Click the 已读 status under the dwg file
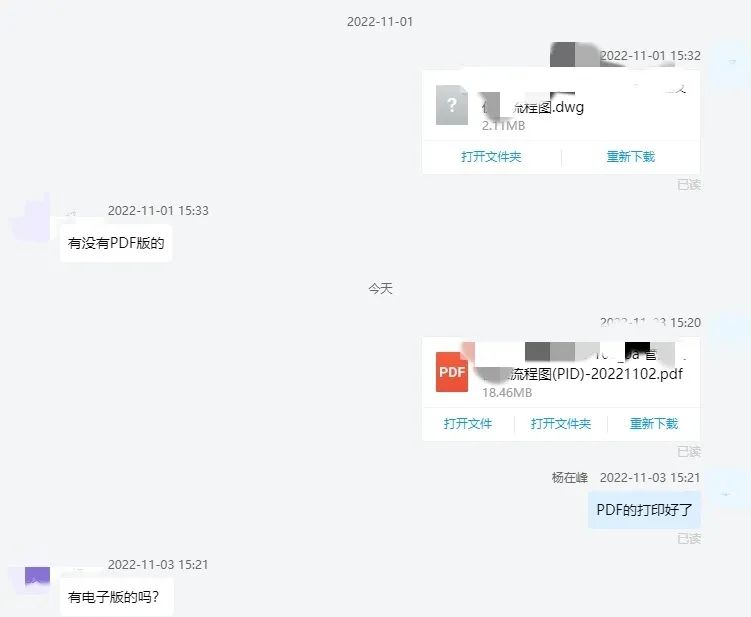The width and height of the screenshot is (751, 617). click(x=689, y=184)
